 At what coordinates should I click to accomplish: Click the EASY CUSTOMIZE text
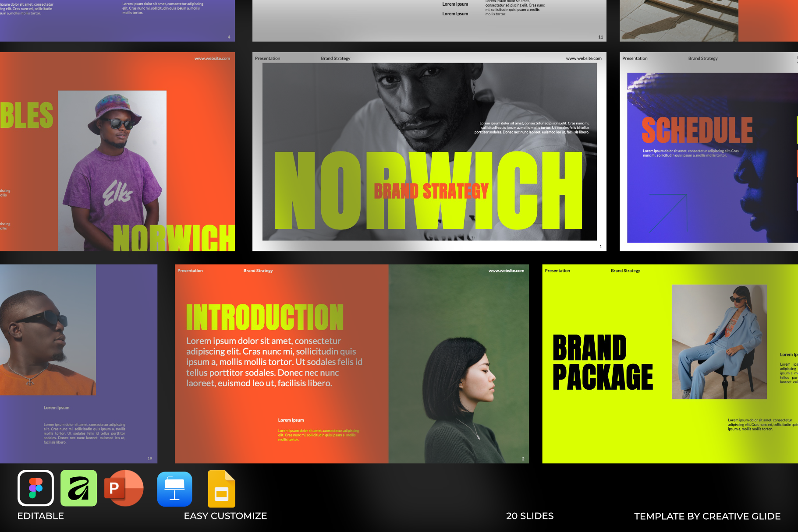point(225,516)
